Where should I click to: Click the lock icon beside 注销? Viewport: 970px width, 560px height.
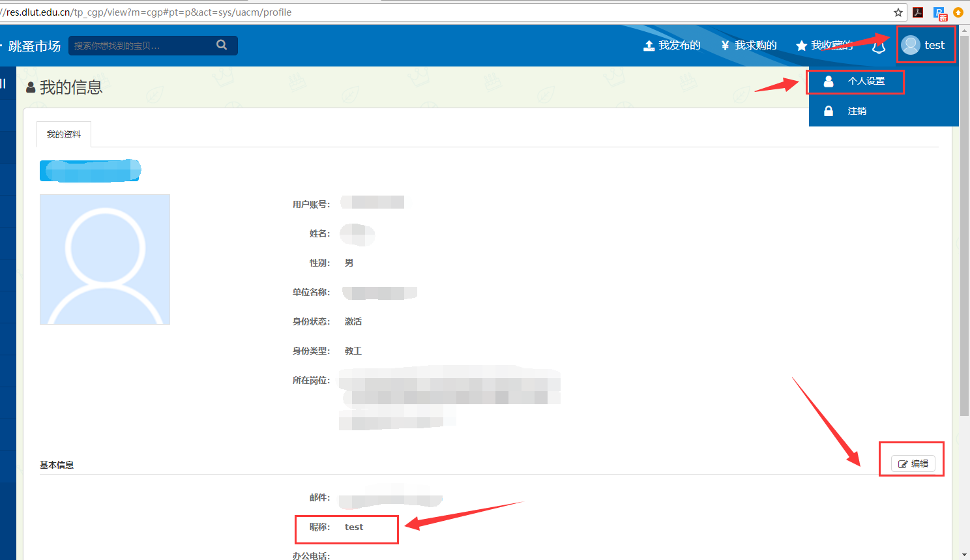(829, 111)
